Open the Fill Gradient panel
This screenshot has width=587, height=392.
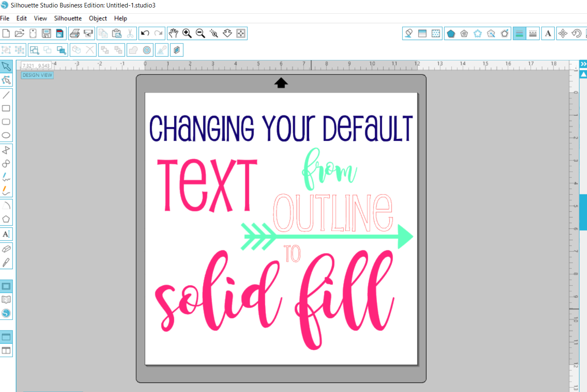pyautogui.click(x=422, y=33)
